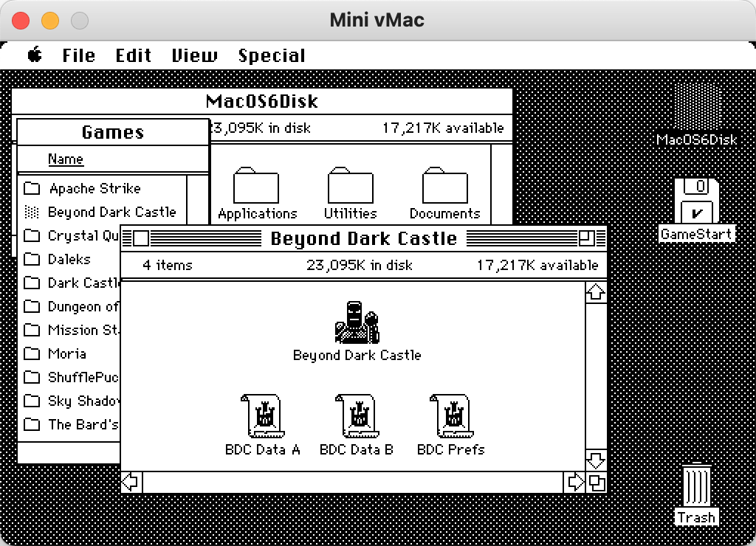Select the Moria folder in Games list
This screenshot has height=546, width=756.
point(55,353)
